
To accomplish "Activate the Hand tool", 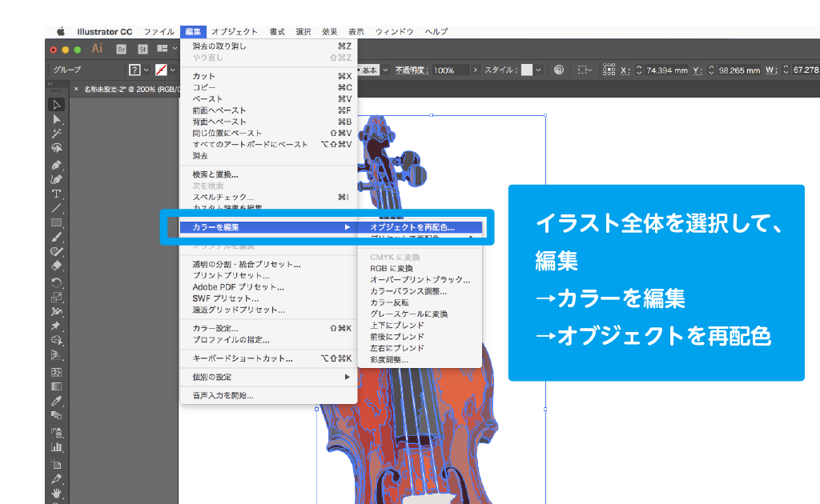I will click(x=57, y=494).
